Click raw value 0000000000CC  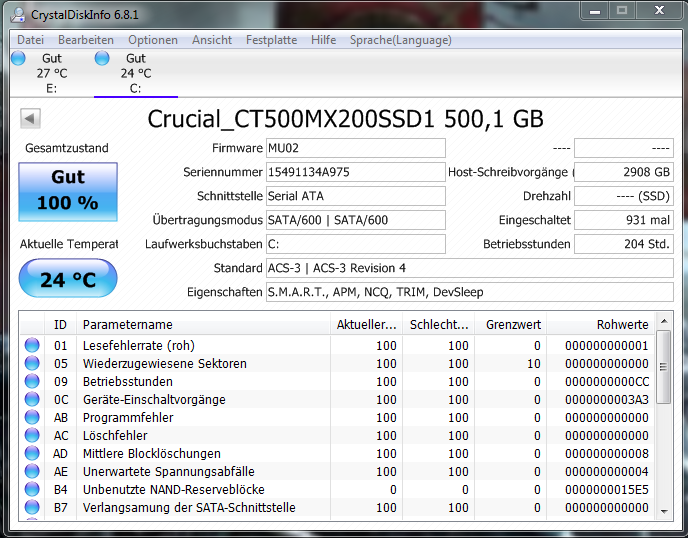tap(607, 382)
